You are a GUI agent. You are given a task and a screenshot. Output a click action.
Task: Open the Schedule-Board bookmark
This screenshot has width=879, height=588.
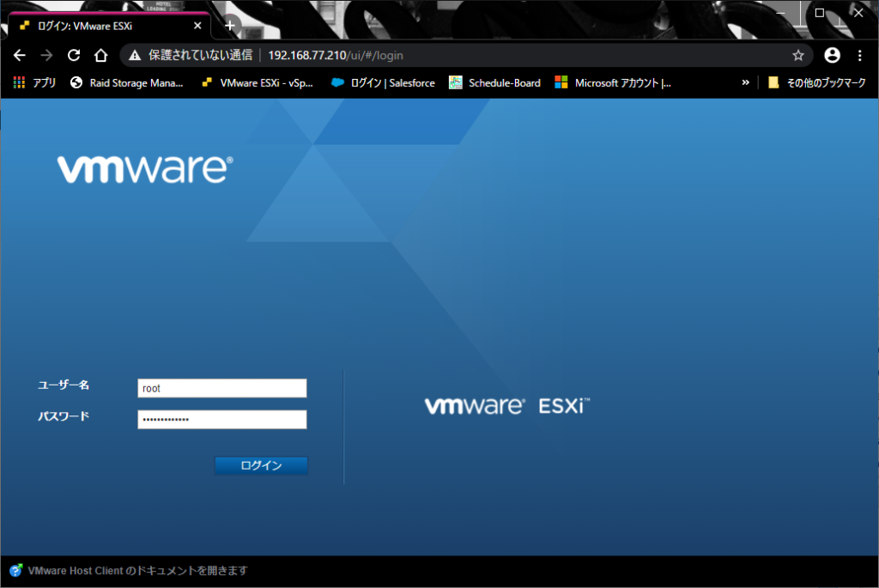(495, 83)
